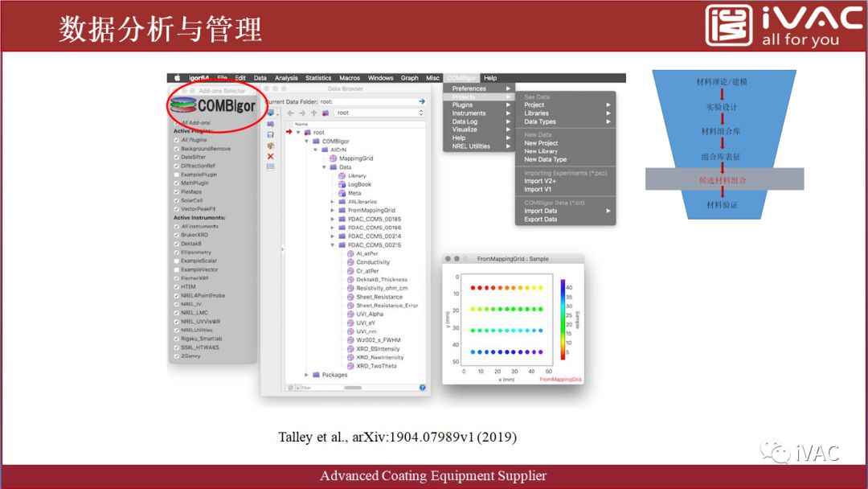This screenshot has width=868, height=489.
Task: Toggle the HTEM instrument checkbox
Action: (x=177, y=287)
